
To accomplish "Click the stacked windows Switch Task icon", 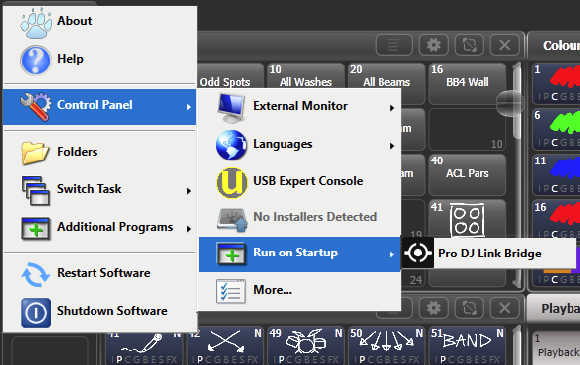I will point(36,190).
